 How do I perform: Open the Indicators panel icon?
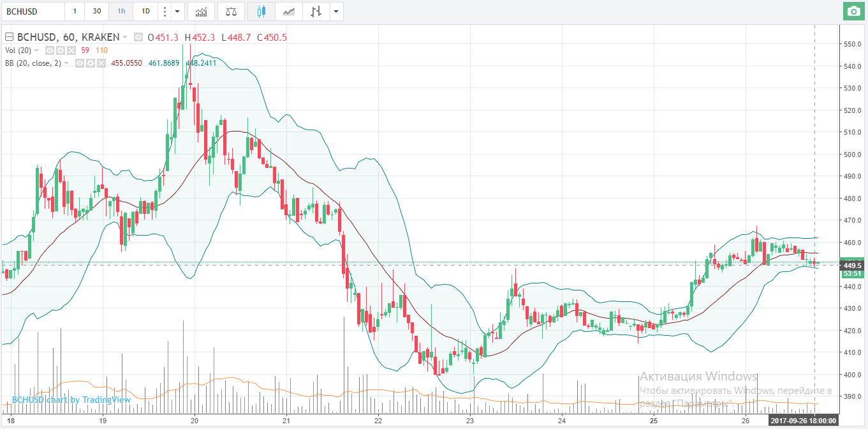(201, 11)
